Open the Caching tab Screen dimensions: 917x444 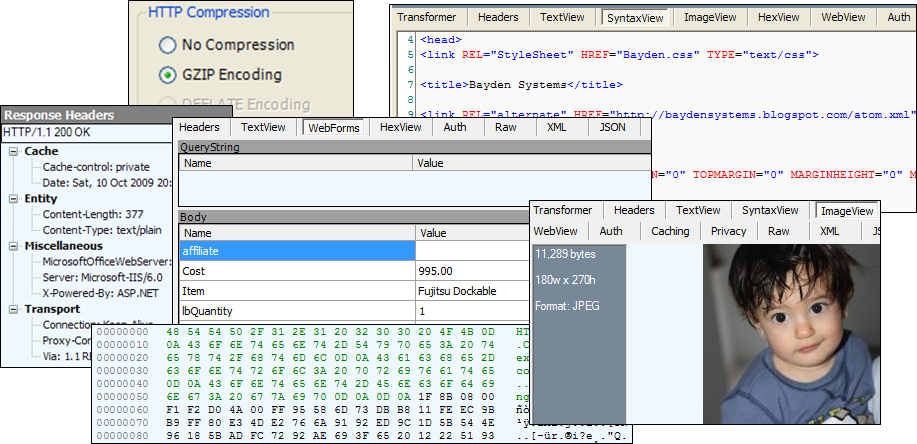(670, 231)
